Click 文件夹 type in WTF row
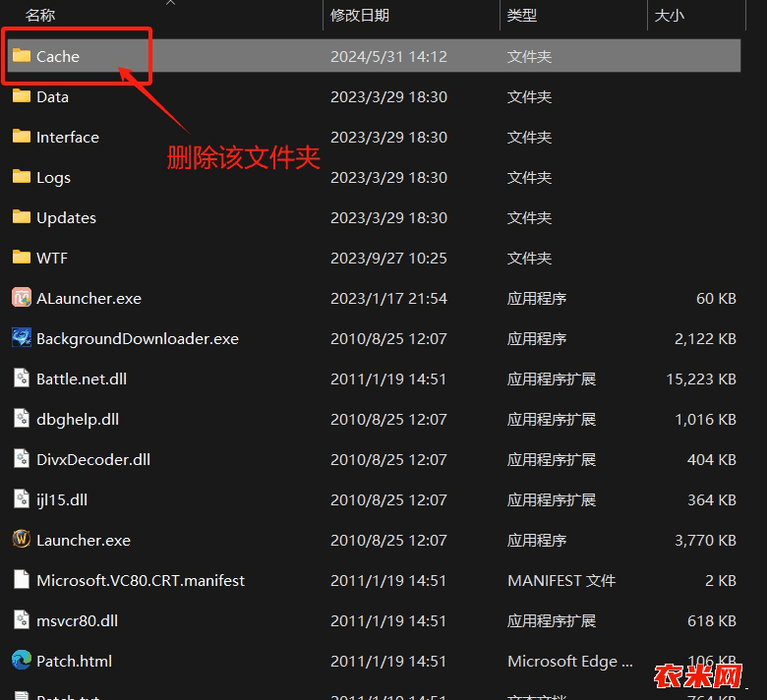 [529, 258]
